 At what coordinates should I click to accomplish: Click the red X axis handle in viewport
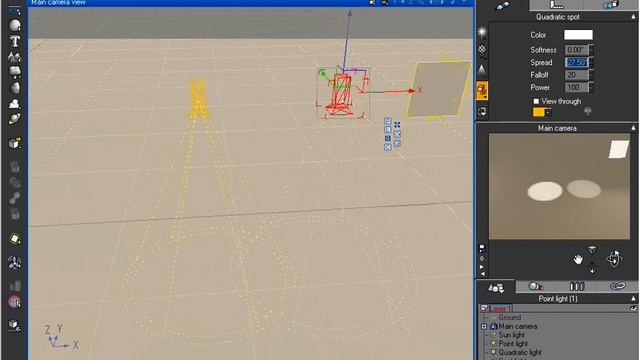click(x=411, y=91)
